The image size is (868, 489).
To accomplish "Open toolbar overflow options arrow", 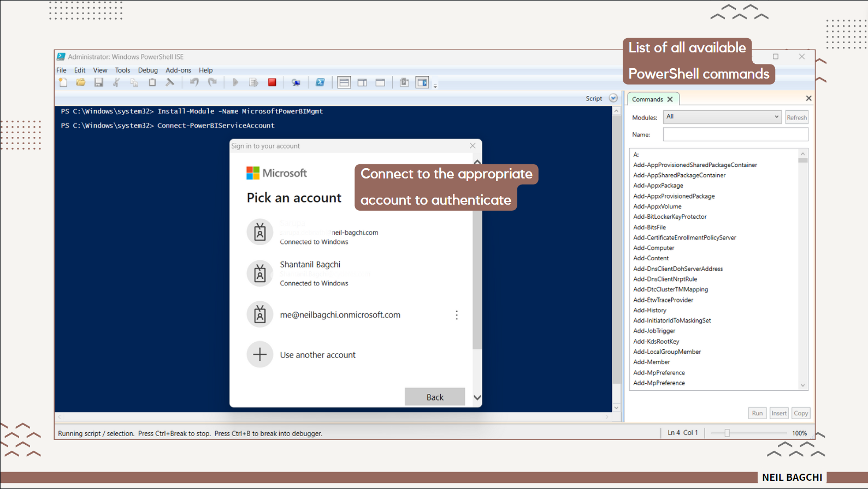I will (435, 86).
